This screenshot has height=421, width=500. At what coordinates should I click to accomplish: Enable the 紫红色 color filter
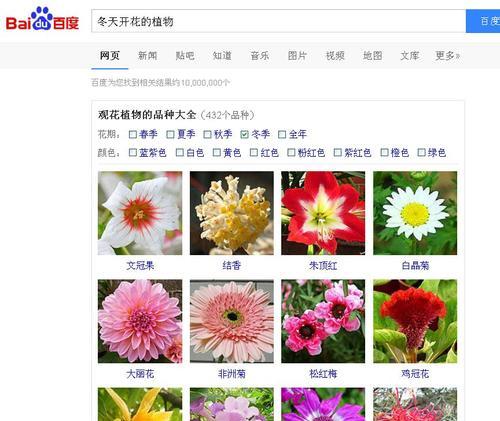click(338, 152)
